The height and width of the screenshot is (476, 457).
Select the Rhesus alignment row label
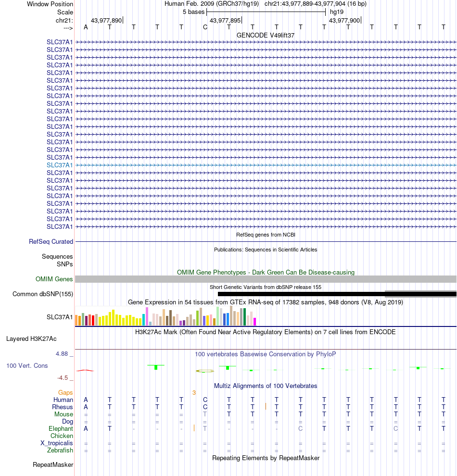(x=62, y=407)
